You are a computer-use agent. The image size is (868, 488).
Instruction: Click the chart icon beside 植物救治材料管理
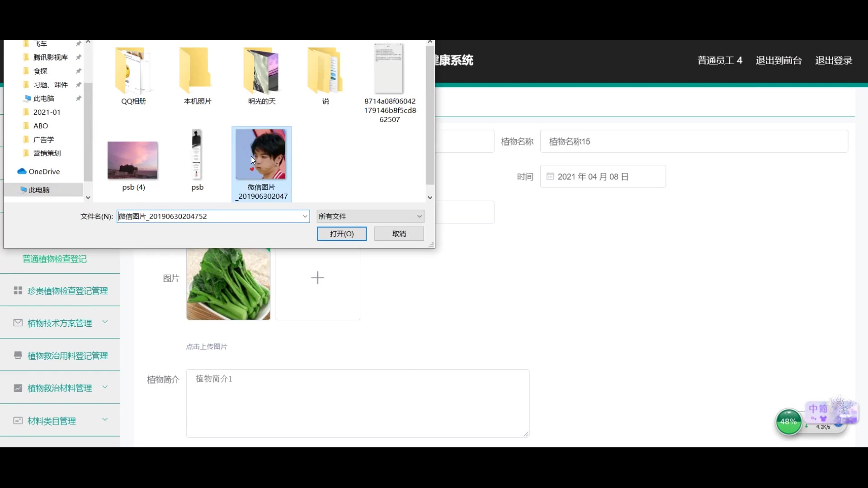[18, 388]
